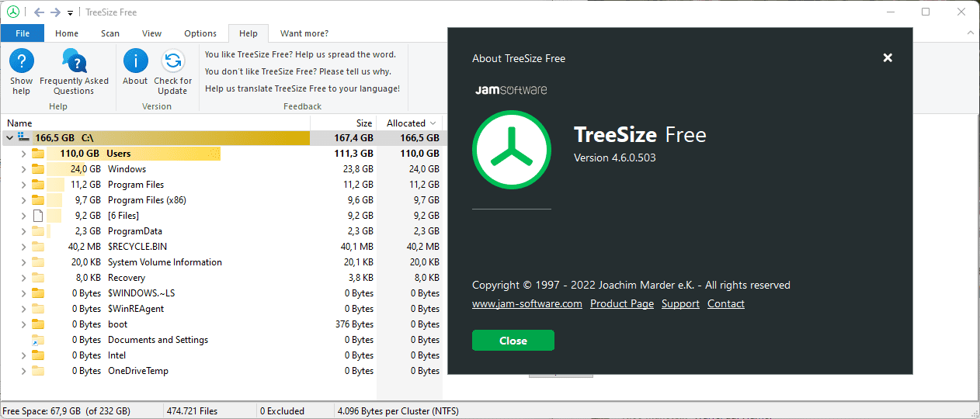Click the green Close button
The width and height of the screenshot is (980, 419).
click(x=513, y=341)
